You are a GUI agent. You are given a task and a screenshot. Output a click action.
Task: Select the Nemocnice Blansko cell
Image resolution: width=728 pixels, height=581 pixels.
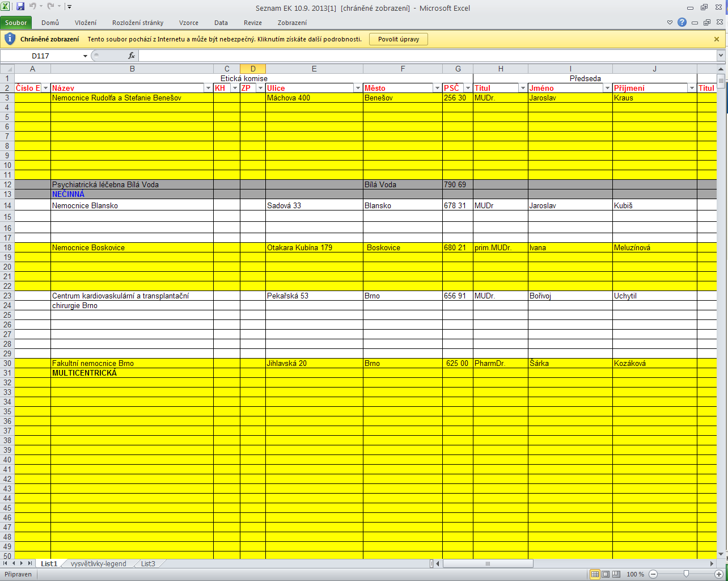point(132,205)
